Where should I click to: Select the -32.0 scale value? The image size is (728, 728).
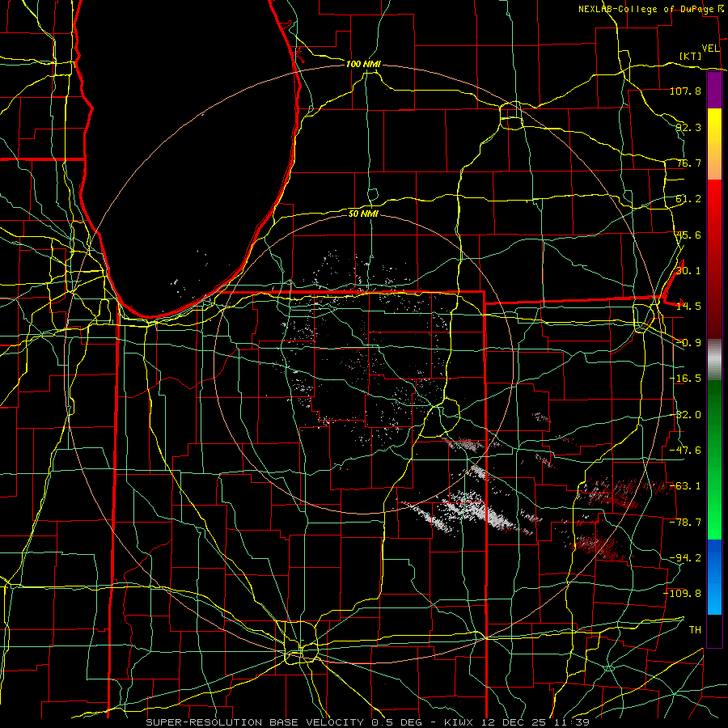[685, 415]
